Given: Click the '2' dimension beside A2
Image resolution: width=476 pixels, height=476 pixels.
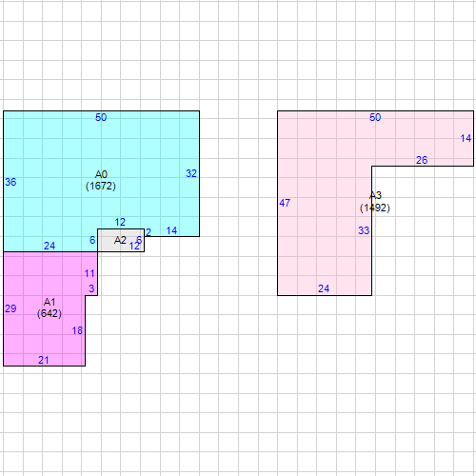Looking at the screenshot, I should (x=149, y=232).
